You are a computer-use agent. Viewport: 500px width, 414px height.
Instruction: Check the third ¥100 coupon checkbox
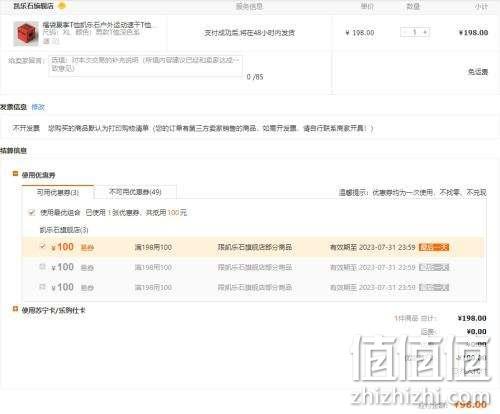(42, 286)
